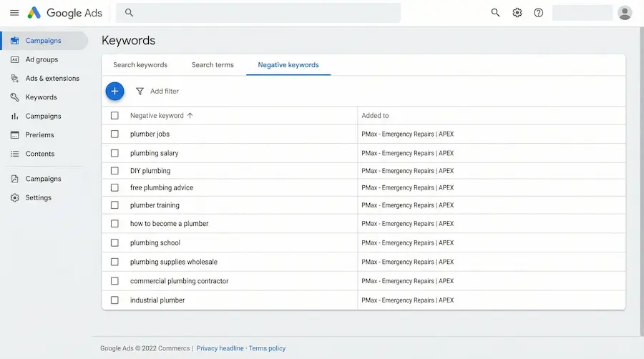Click the campaign name in plumber jobs row
The width and height of the screenshot is (644, 359).
pos(407,134)
